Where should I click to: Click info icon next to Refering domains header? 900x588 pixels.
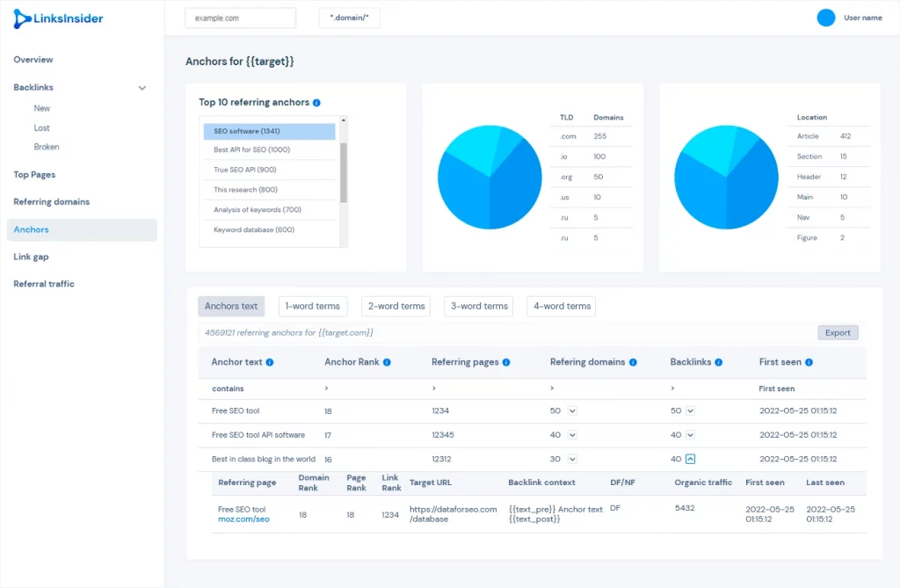pos(633,362)
